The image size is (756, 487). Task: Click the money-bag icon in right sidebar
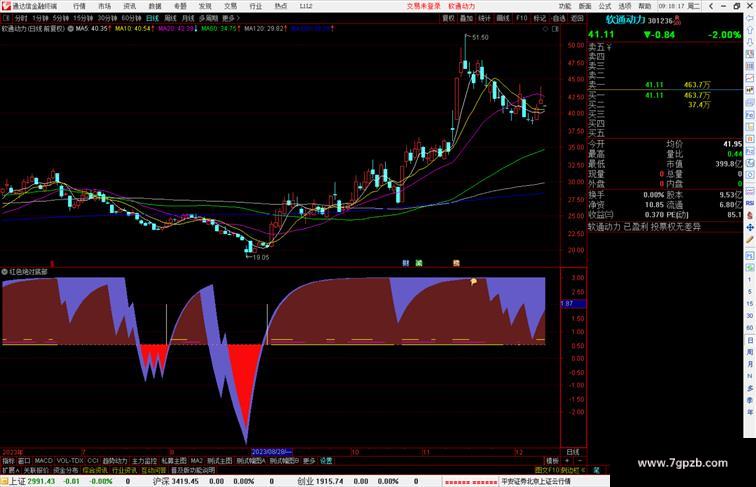click(750, 215)
